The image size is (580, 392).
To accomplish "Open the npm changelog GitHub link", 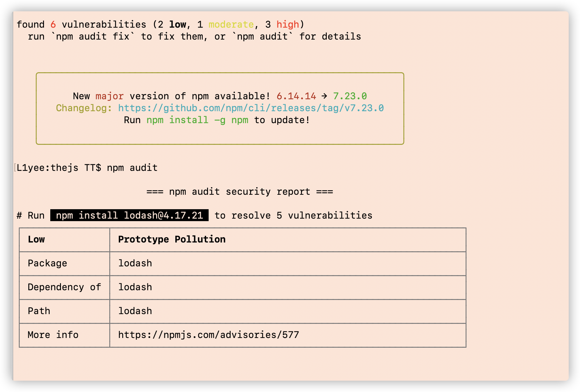I will click(x=251, y=108).
